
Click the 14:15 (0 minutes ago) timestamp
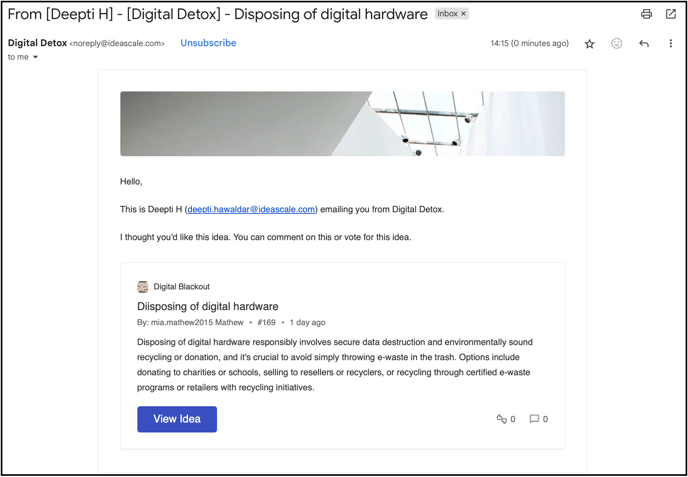coord(530,43)
